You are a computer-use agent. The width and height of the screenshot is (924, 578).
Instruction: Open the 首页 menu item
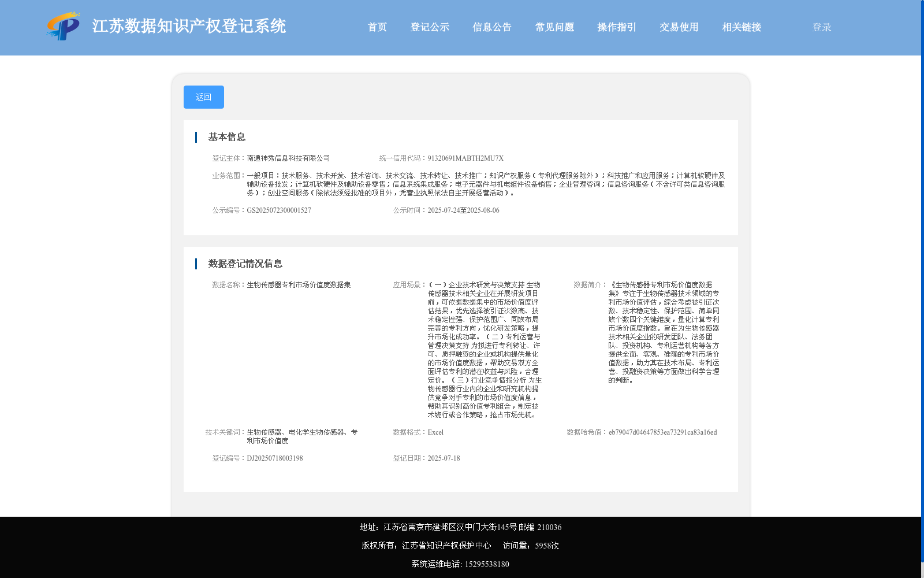(x=377, y=27)
